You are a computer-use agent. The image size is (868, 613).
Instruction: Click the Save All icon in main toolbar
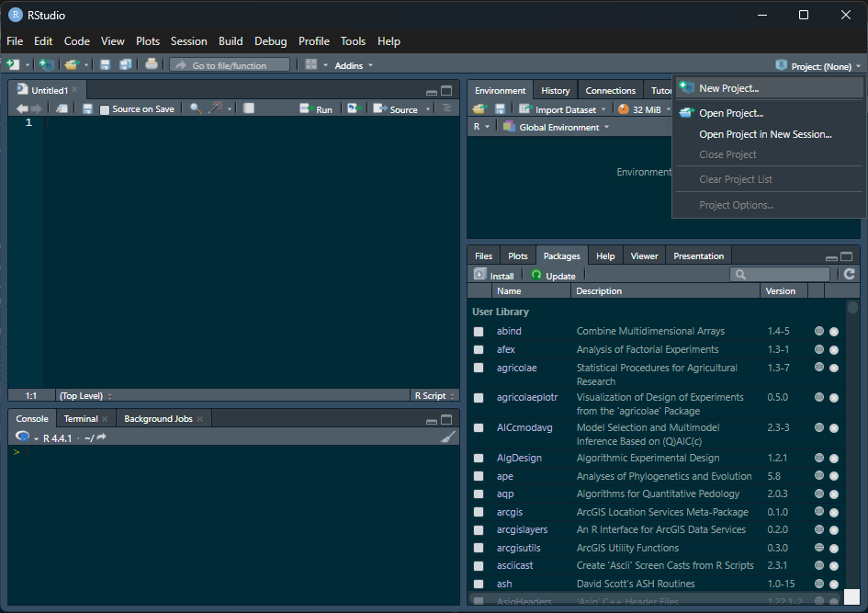coord(126,65)
